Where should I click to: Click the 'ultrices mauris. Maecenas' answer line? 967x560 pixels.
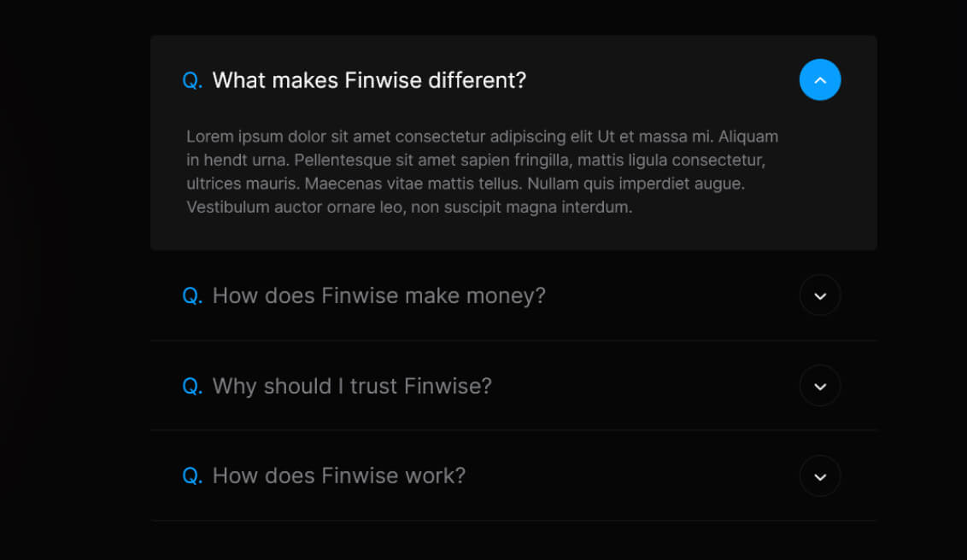(465, 184)
